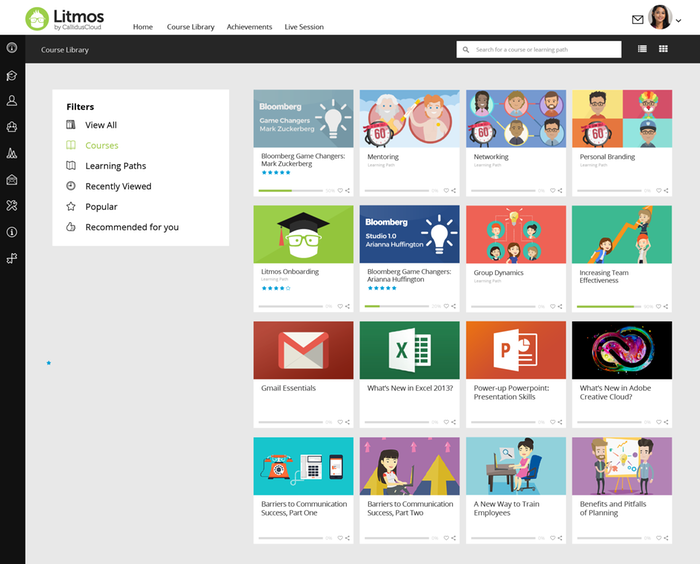Click the course search field
Image resolution: width=700 pixels, height=564 pixels.
tap(545, 49)
